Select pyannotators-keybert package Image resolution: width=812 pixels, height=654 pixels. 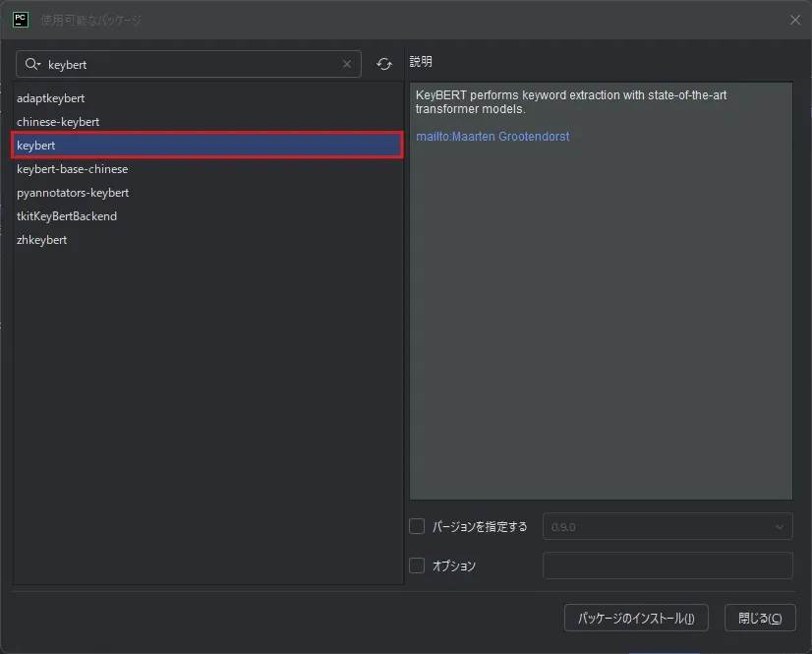(208, 193)
